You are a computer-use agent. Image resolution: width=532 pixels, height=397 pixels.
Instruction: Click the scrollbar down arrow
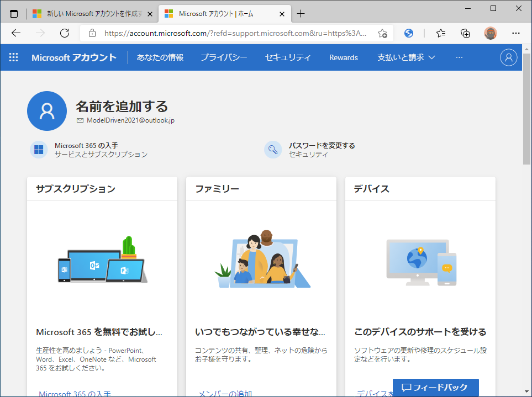(526, 392)
